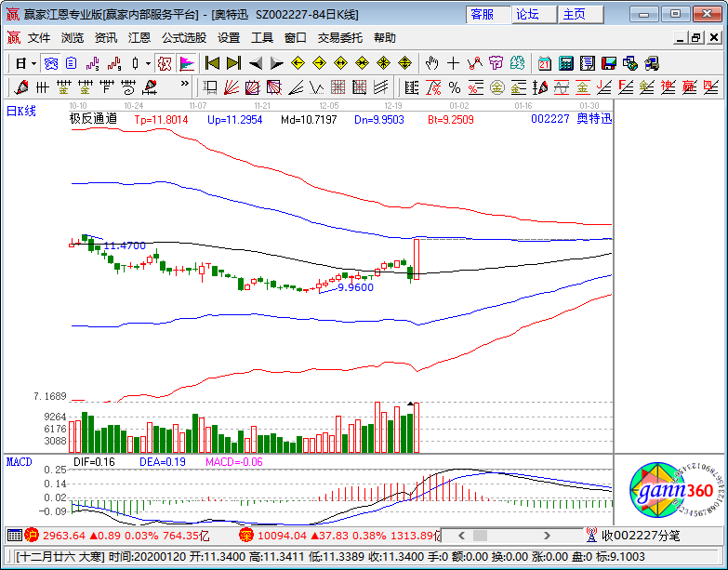Open the notepad document icon
728x570 pixels.
pos(588,63)
